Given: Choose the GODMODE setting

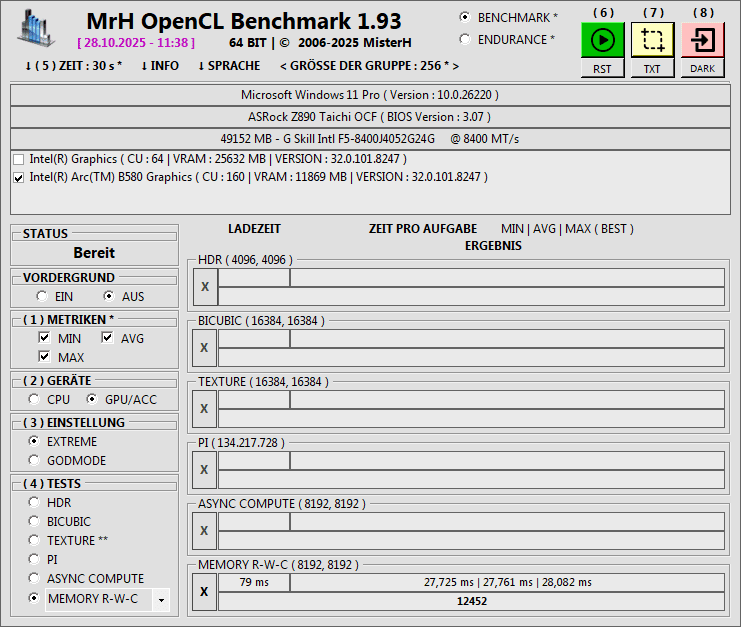Looking at the screenshot, I should tap(34, 460).
